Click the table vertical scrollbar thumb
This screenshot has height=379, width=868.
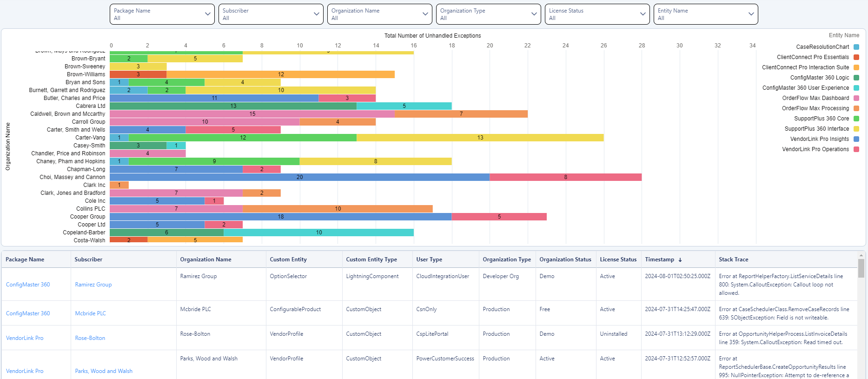[861, 268]
